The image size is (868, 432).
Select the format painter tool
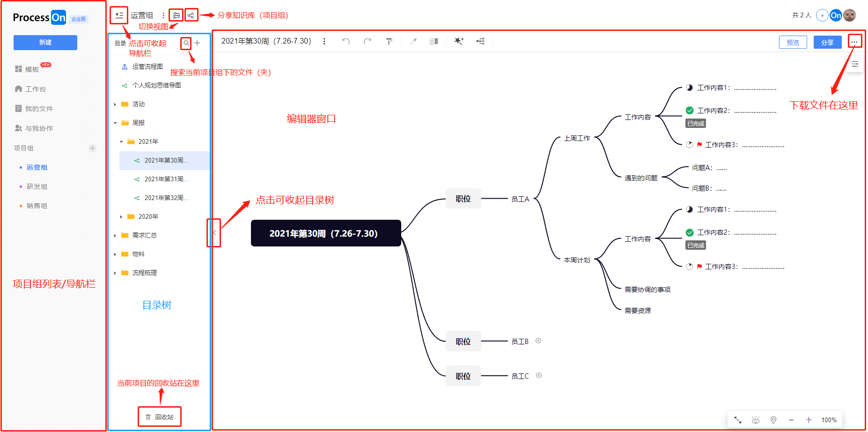(x=389, y=41)
